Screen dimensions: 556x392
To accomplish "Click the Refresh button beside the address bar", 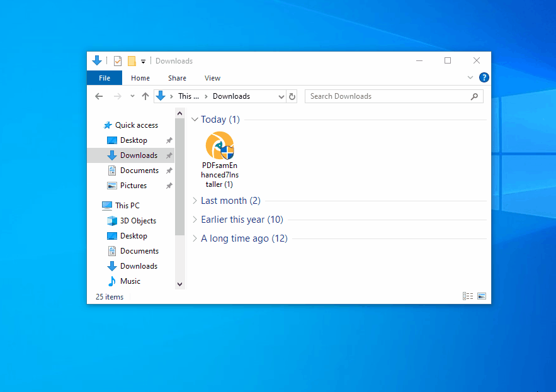I will [292, 96].
